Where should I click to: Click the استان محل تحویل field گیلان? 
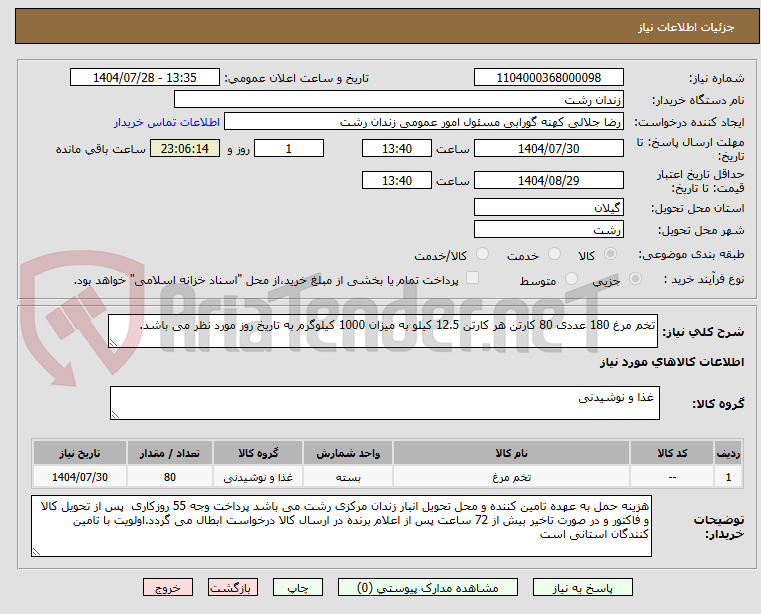pyautogui.click(x=548, y=207)
